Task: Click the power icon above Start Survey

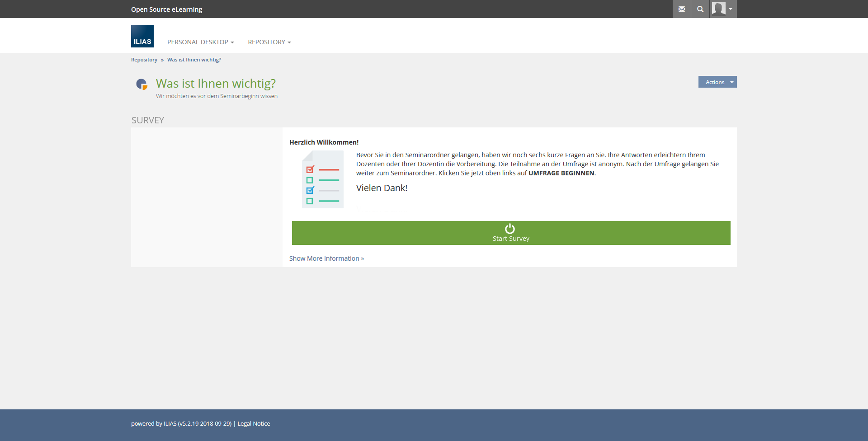Action: pos(510,229)
